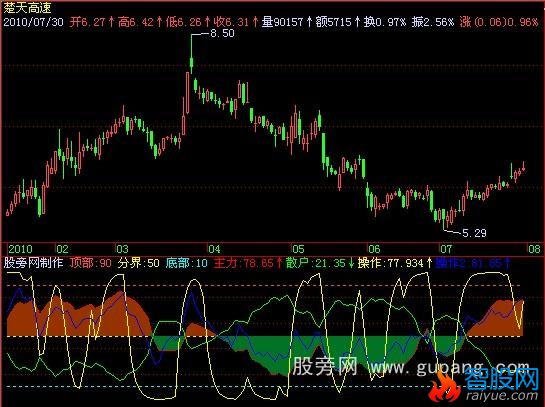The width and height of the screenshot is (545, 407).
Task: Click the 8.50 peak price label
Action: pyautogui.click(x=222, y=33)
